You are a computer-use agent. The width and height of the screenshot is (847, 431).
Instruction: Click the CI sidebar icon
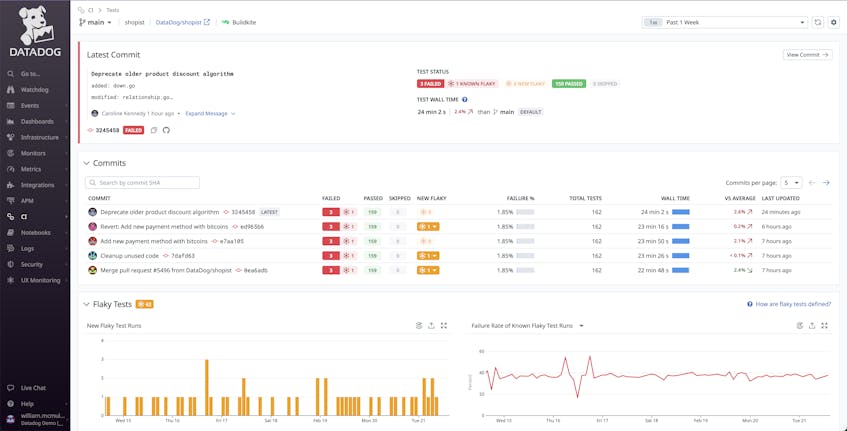[x=10, y=217]
